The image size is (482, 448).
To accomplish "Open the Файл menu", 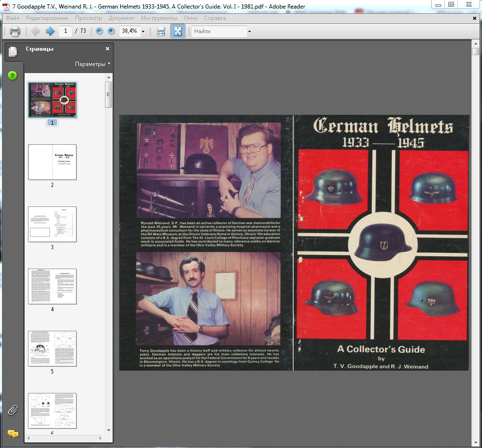I will tap(13, 18).
